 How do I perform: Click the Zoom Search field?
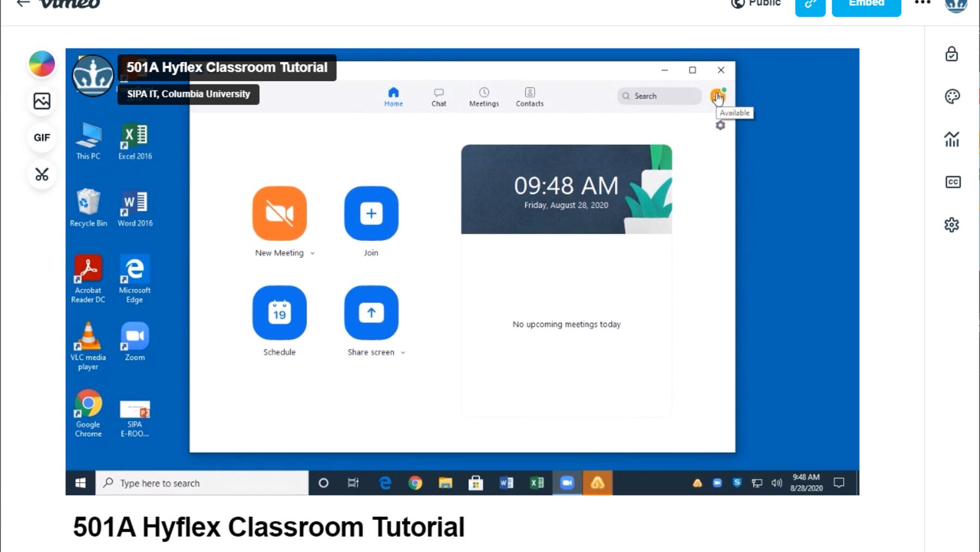coord(660,96)
